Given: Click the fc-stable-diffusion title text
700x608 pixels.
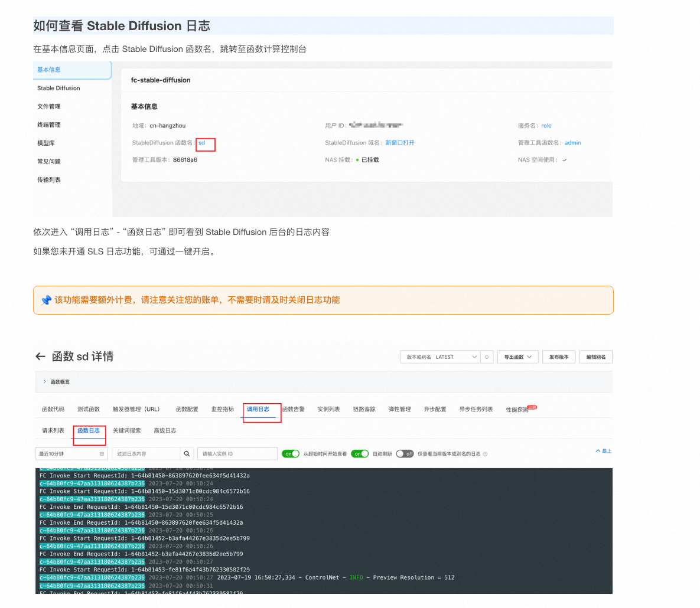Looking at the screenshot, I should pyautogui.click(x=161, y=80).
